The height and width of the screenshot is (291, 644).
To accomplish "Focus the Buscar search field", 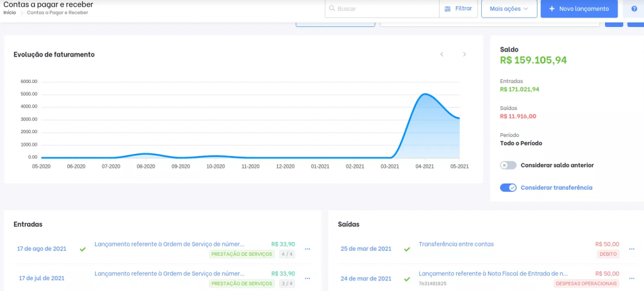I will [x=385, y=9].
